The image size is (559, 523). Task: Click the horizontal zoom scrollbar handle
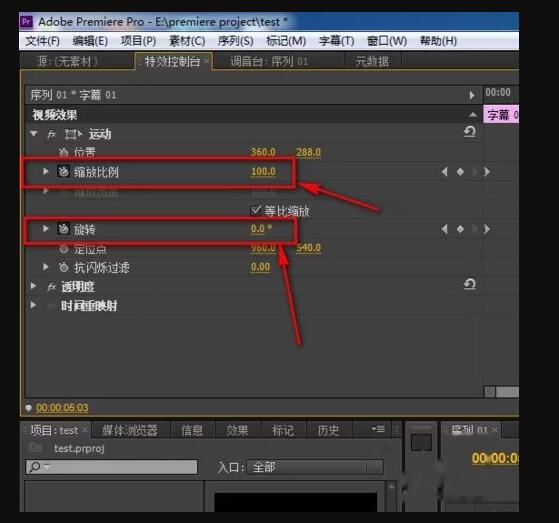pyautogui.click(x=507, y=392)
